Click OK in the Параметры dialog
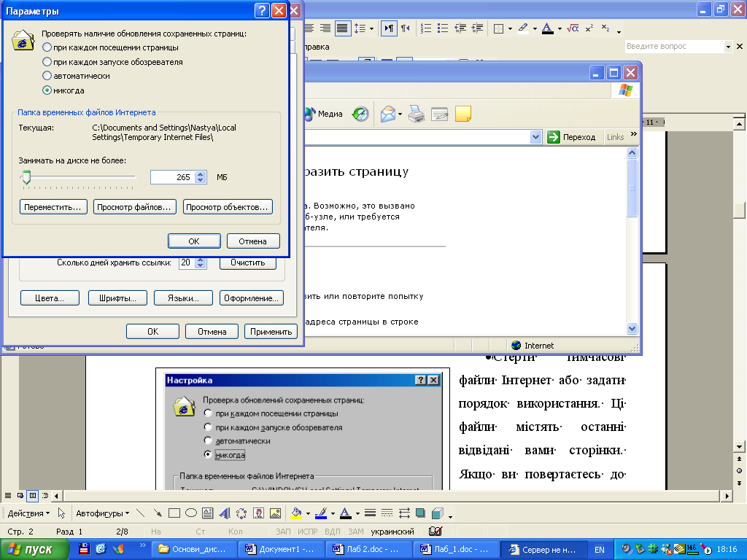The width and height of the screenshot is (747, 560). [x=194, y=241]
